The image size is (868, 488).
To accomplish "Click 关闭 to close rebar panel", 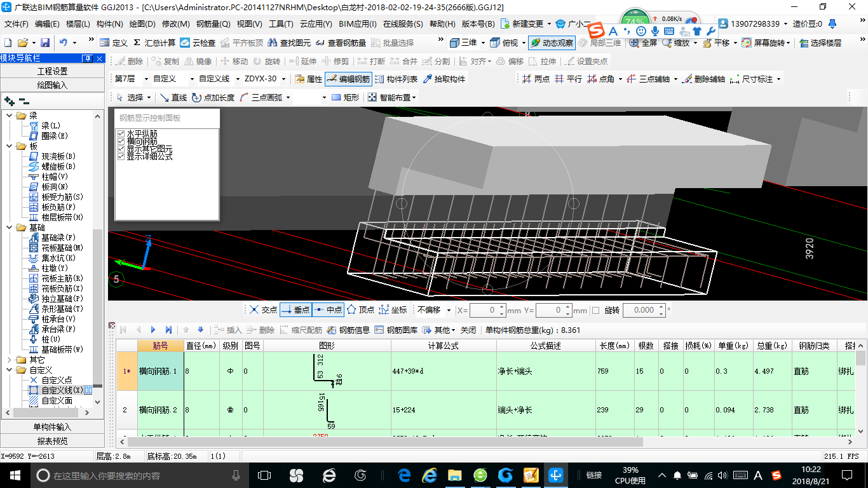I will [x=468, y=330].
